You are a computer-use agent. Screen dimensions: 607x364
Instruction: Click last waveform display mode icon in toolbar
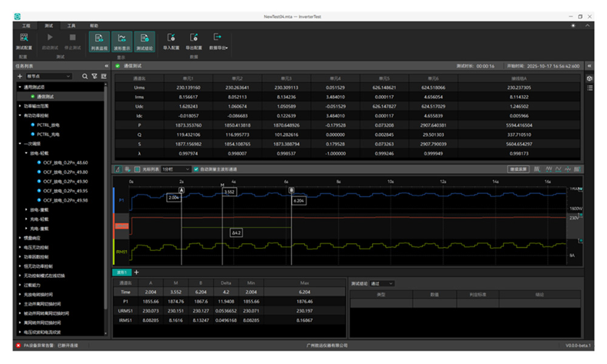point(577,169)
